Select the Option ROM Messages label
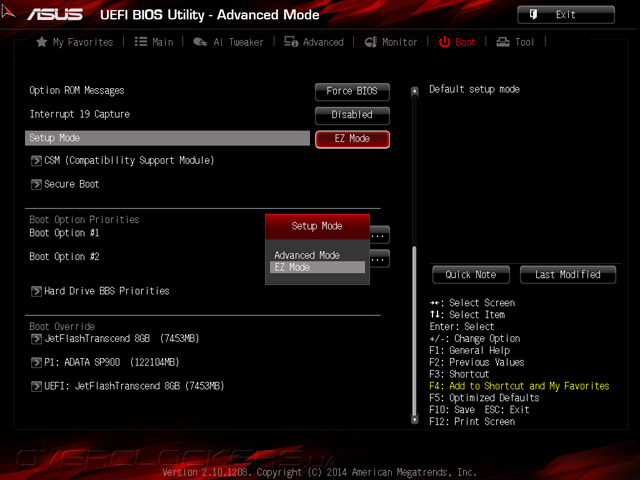This screenshot has height=480, width=640. [x=77, y=91]
